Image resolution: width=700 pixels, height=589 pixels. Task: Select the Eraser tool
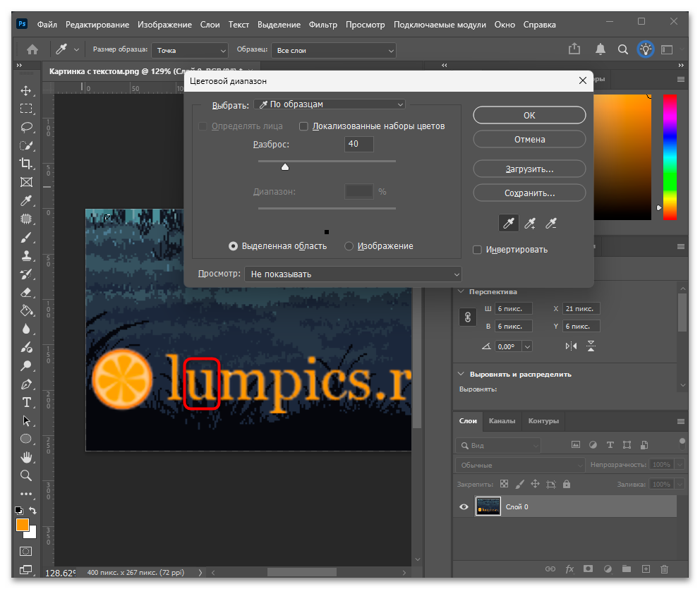26,292
